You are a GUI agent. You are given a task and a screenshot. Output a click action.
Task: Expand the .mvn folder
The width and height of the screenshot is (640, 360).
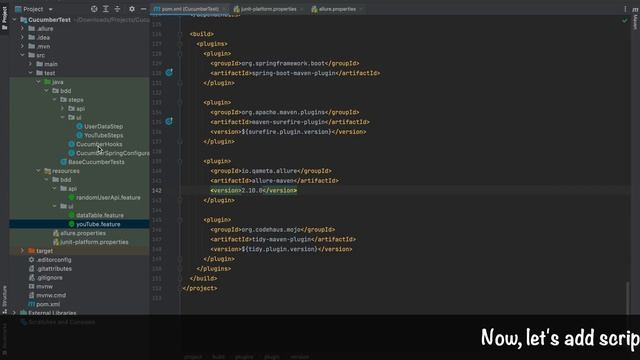pos(22,46)
